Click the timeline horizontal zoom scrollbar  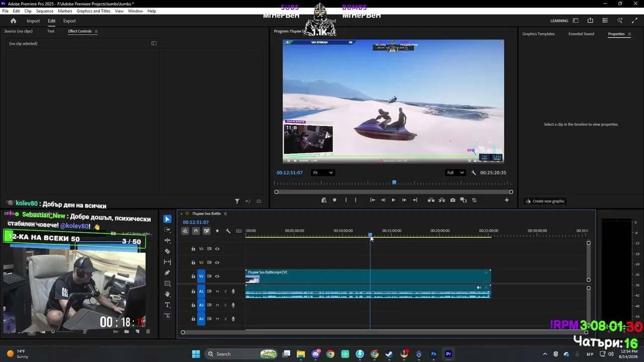point(384,332)
